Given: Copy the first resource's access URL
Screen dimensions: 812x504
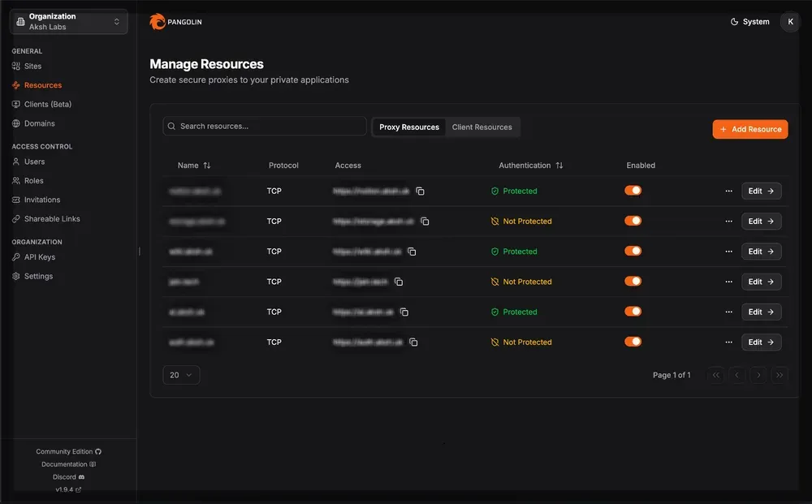Looking at the screenshot, I should 420,192.
